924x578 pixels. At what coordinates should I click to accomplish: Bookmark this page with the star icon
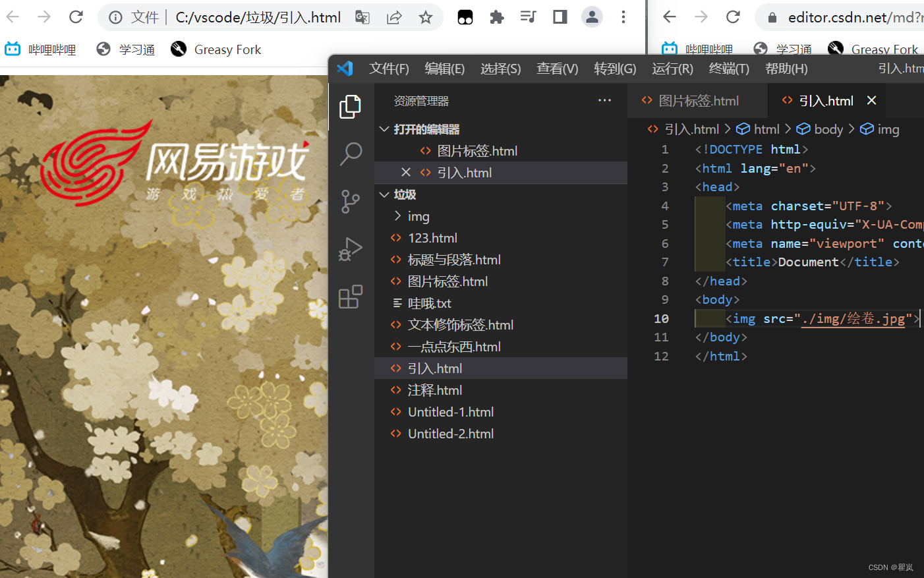pyautogui.click(x=426, y=17)
